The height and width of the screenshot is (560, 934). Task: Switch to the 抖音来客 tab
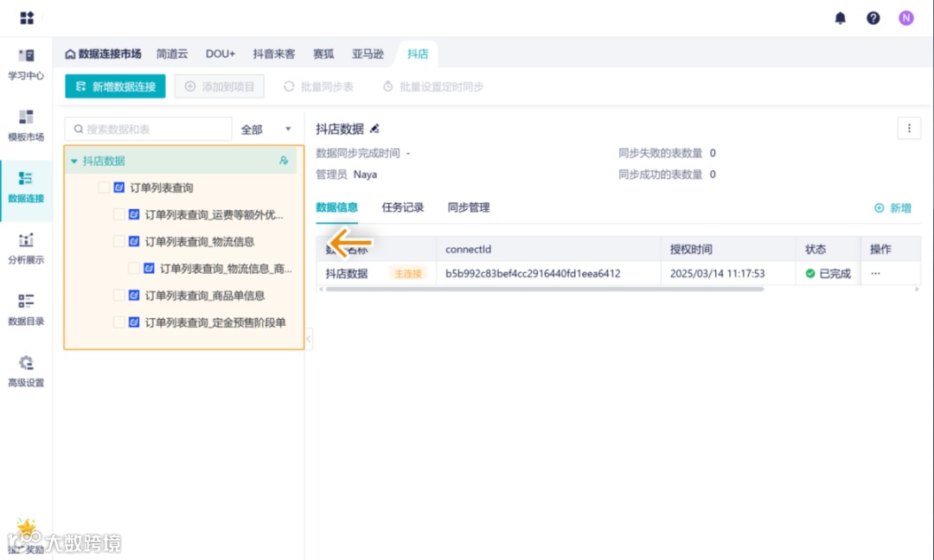274,54
